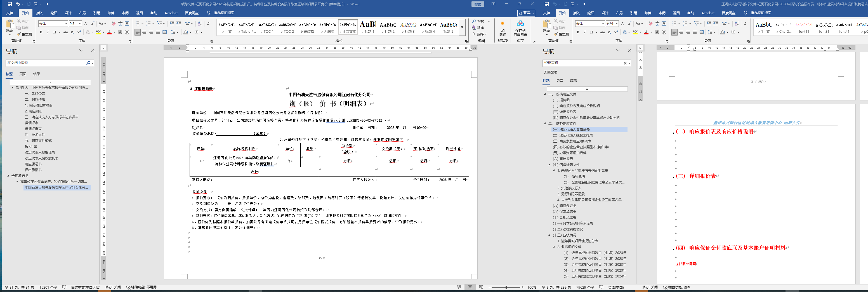Screen dimensions: 868x292
Task: Toggle show/hide marks in right Word window
Action: click(746, 23)
